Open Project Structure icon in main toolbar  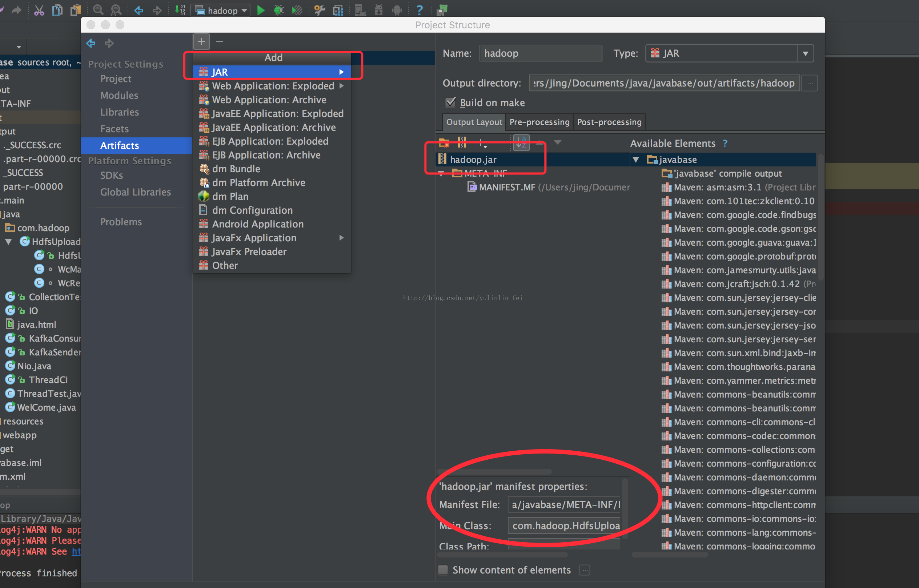tap(338, 10)
